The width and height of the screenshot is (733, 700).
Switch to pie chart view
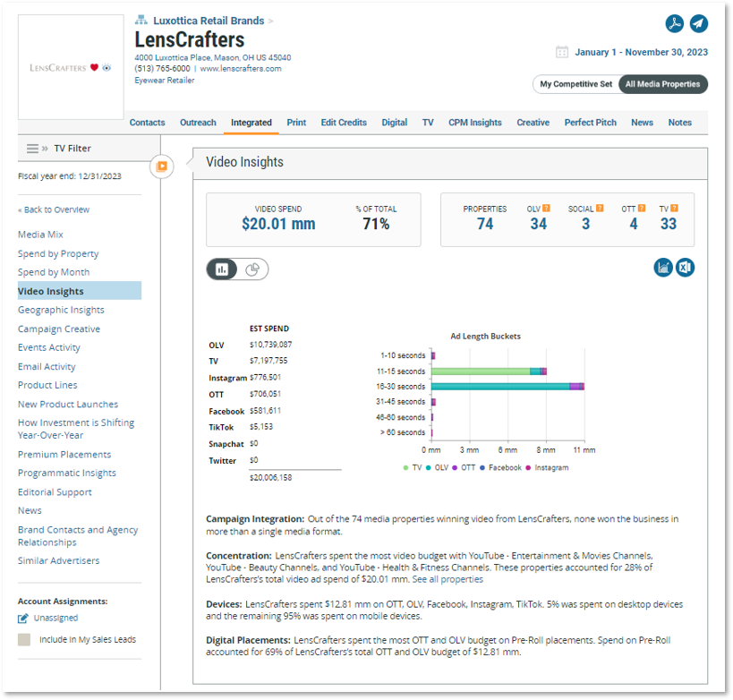click(x=252, y=269)
